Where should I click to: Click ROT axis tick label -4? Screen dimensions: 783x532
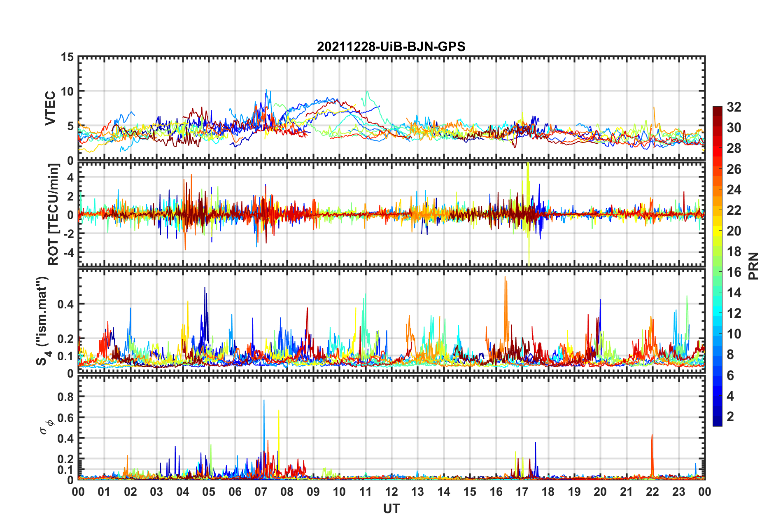pyautogui.click(x=69, y=252)
